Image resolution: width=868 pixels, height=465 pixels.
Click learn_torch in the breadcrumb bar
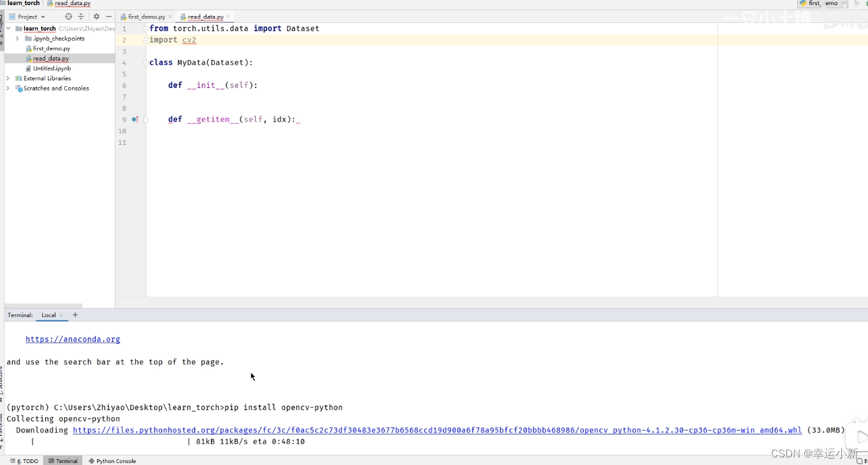24,3
